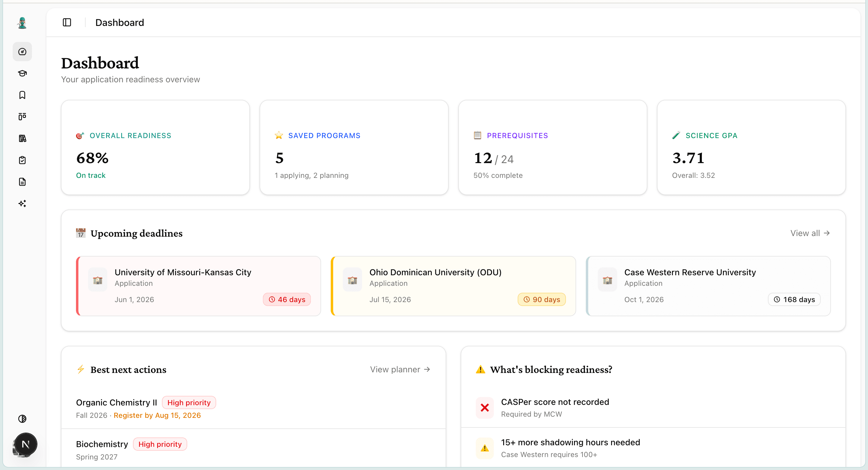Open the Case Western Reserve University card

pyautogui.click(x=708, y=286)
